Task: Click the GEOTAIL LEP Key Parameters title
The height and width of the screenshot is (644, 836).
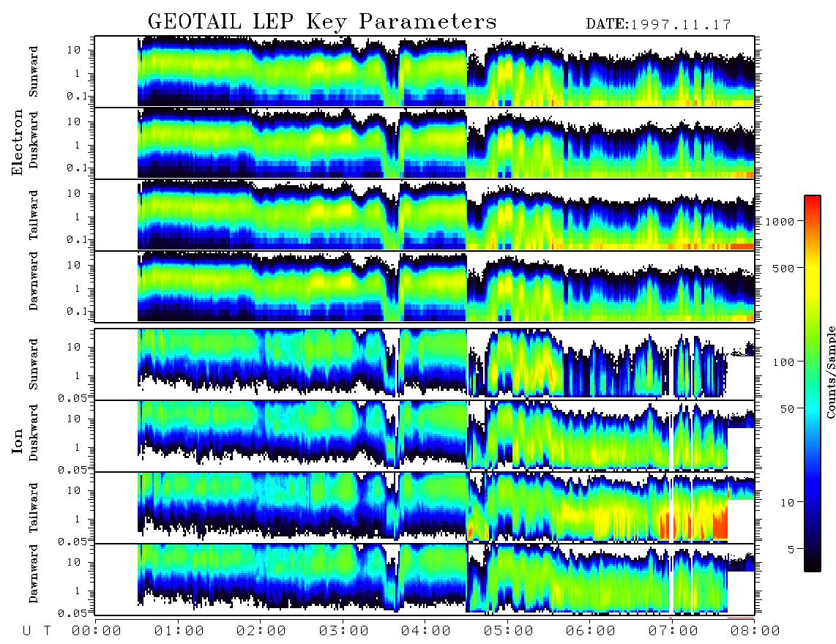Action: (x=322, y=22)
